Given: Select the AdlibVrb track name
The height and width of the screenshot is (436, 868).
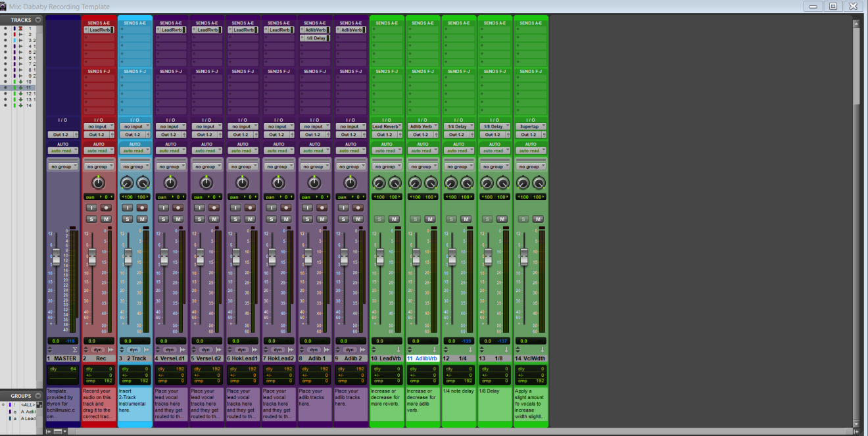Looking at the screenshot, I should [x=425, y=358].
